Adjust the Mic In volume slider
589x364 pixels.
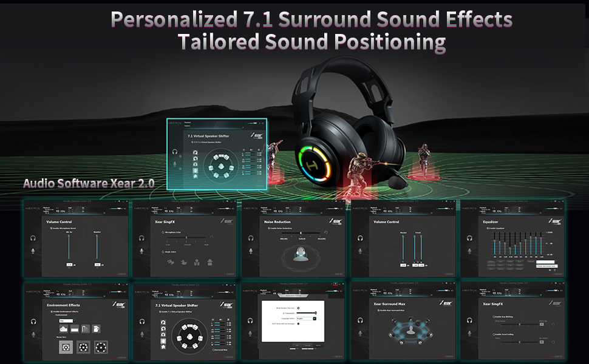[69, 247]
